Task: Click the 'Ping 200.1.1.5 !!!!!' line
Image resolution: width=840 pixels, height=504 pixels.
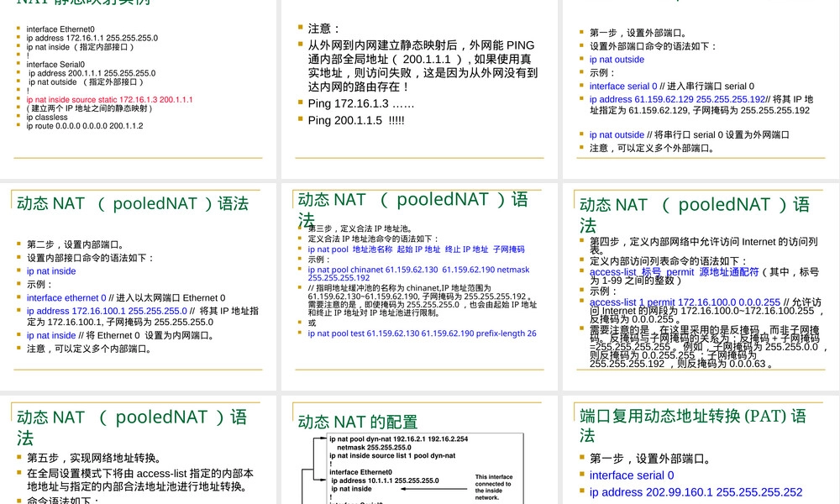Action: pyautogui.click(x=356, y=120)
